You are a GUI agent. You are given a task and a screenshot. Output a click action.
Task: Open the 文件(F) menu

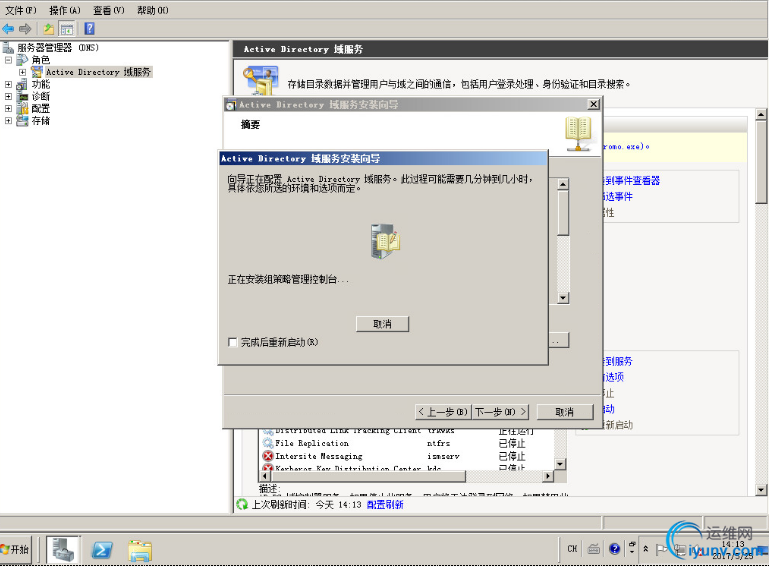pyautogui.click(x=21, y=10)
